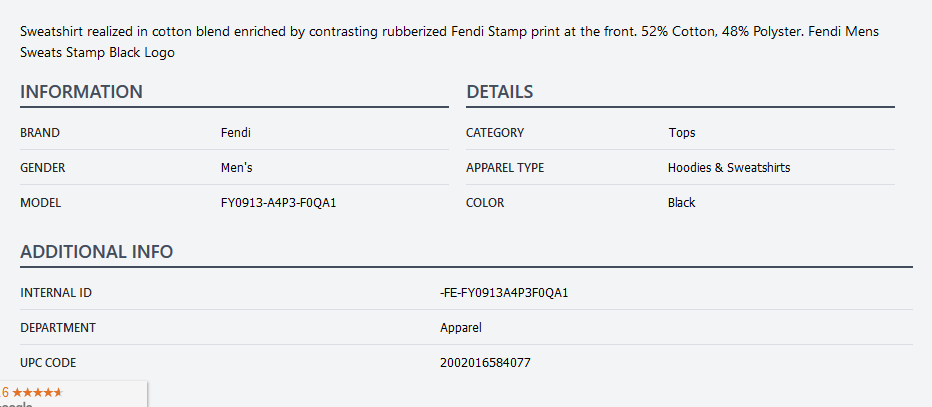Click the 4.6 rating score number

click(4, 392)
